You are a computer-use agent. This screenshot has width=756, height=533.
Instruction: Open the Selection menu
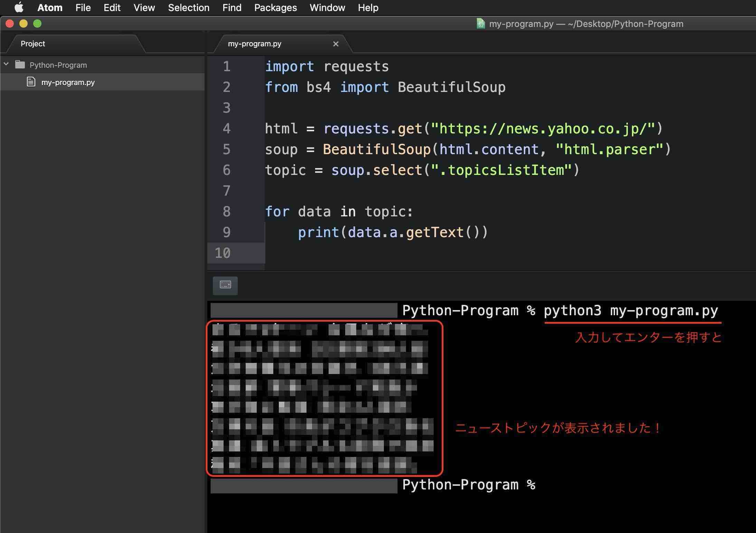(x=189, y=8)
